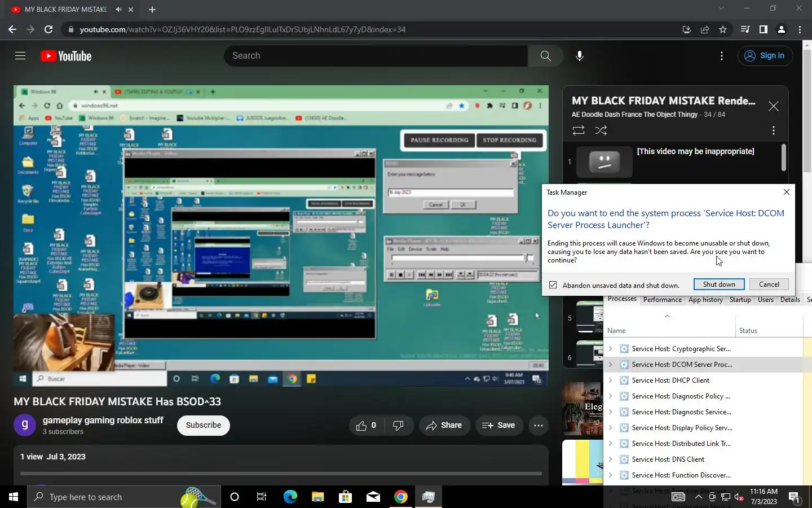Viewport: 812px width, 508px height.
Task: Open YouTube settings three-dot menu beside Sign in
Action: pos(722,56)
